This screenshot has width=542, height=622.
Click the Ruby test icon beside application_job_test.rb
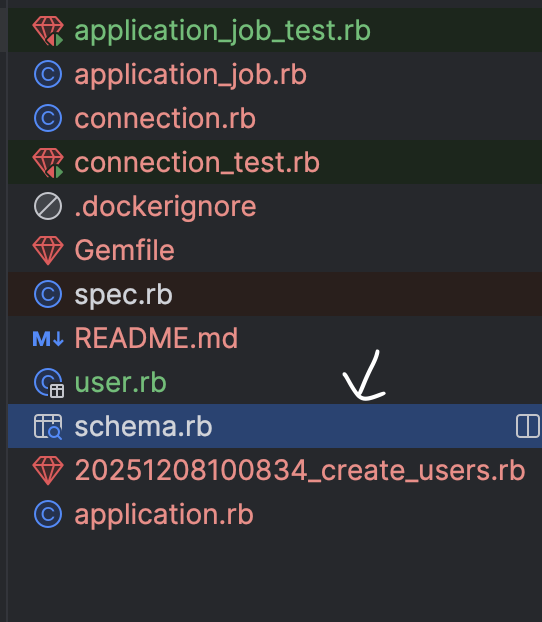tap(48, 31)
